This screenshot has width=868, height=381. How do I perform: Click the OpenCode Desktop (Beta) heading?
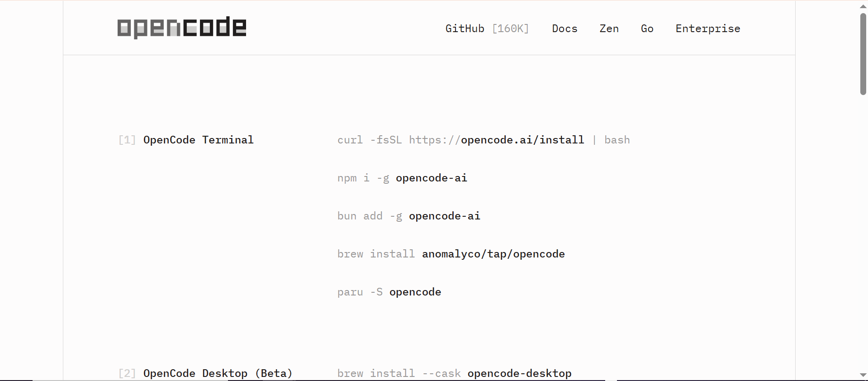(218, 373)
